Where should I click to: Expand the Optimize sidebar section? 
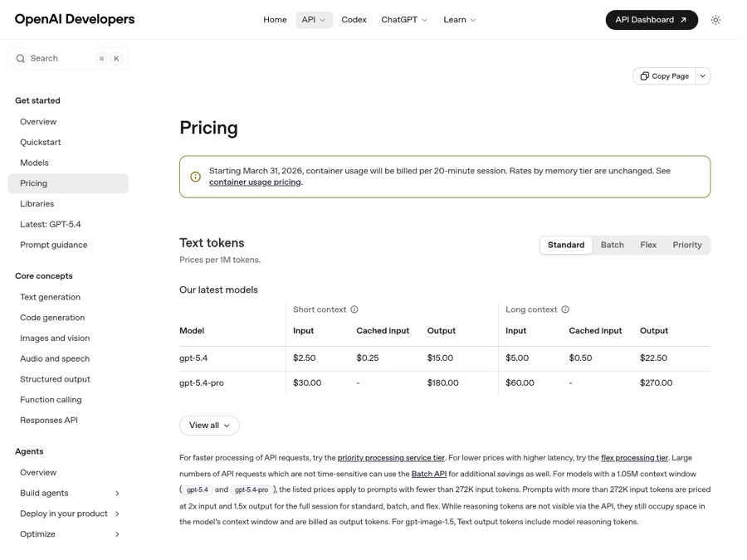(116, 534)
